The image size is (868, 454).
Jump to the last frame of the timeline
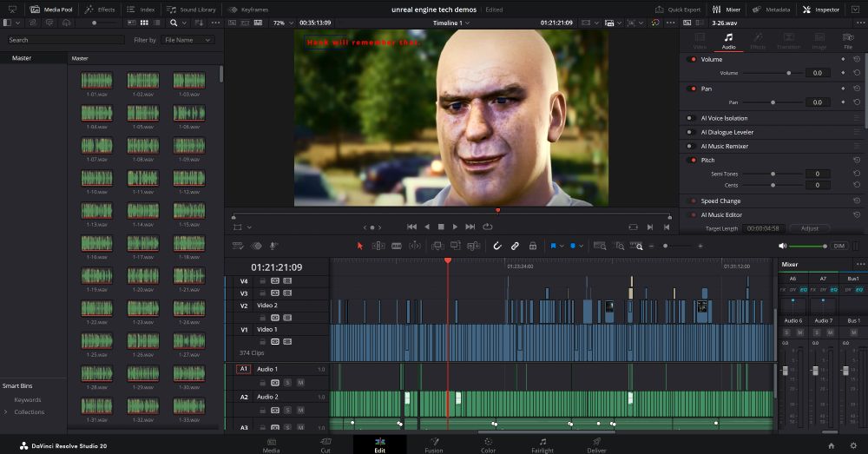[470, 227]
